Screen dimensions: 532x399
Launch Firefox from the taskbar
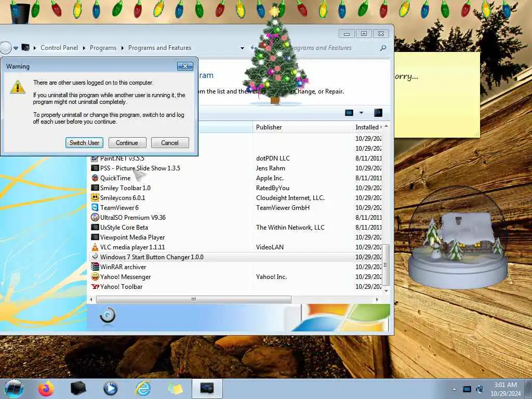point(46,389)
